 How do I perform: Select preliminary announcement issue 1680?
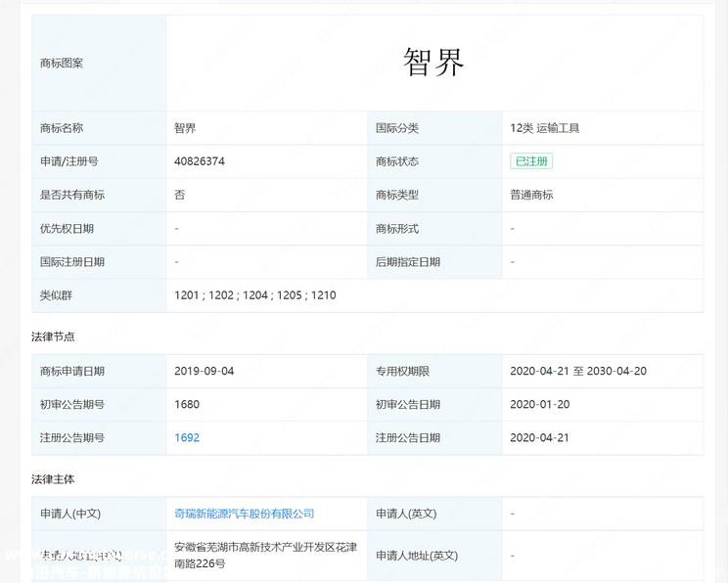tap(187, 404)
